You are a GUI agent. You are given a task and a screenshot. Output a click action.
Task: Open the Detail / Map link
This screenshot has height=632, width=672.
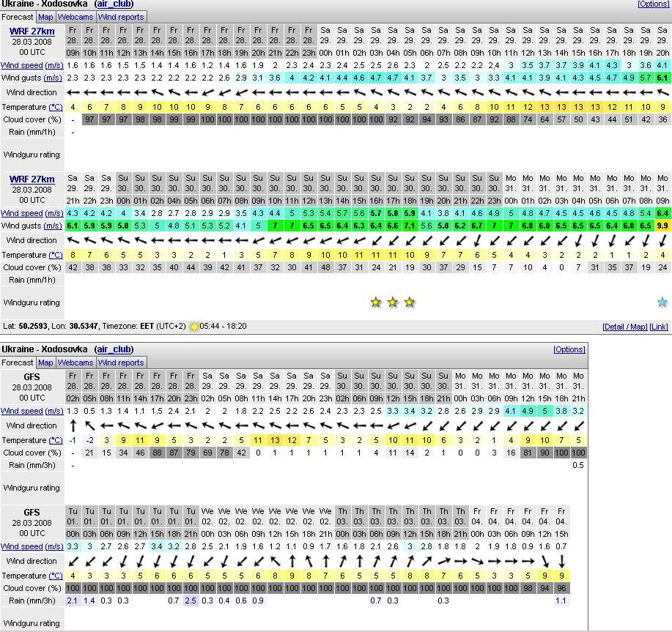tap(624, 327)
